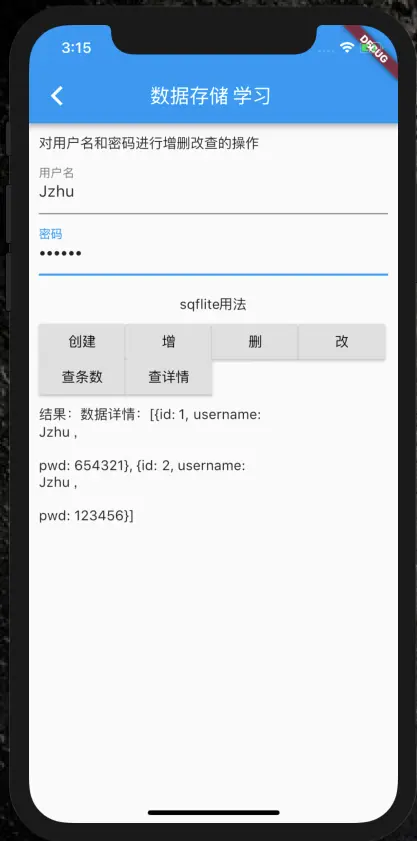Image resolution: width=417 pixels, height=841 pixels.
Task: Tap the 查详情 button
Action: [169, 377]
